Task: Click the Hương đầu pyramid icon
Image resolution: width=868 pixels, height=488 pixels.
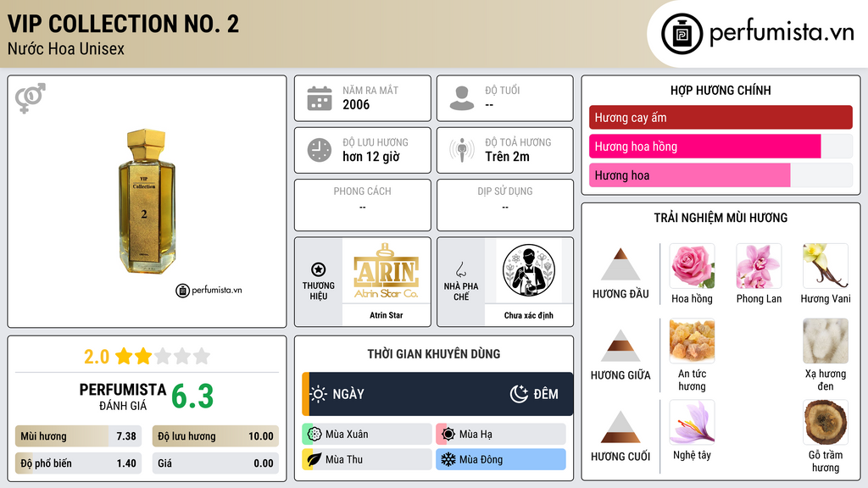Action: [620, 264]
